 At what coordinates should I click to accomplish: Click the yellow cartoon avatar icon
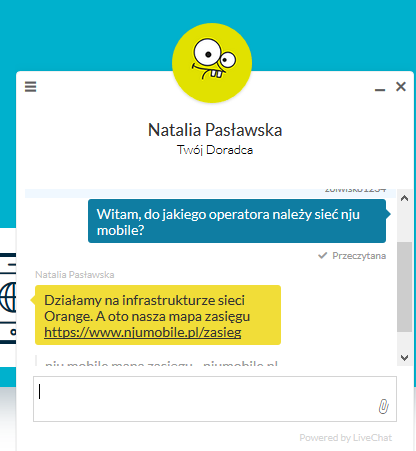tap(212, 63)
